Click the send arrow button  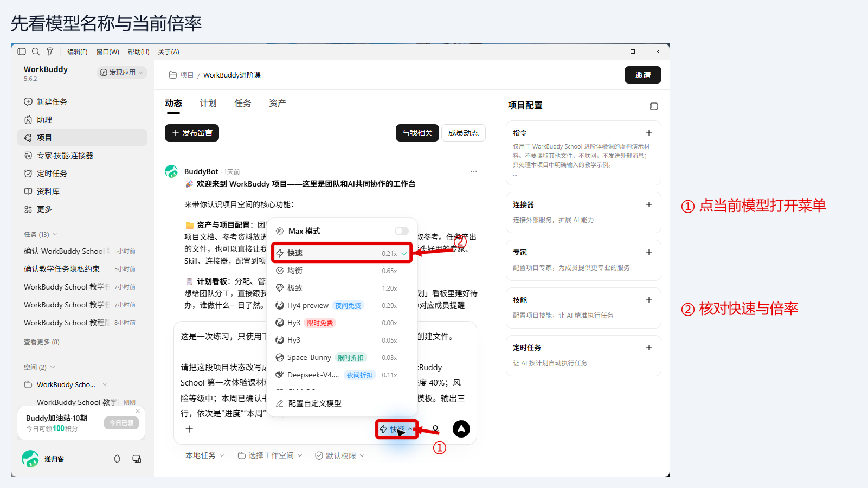pos(461,429)
